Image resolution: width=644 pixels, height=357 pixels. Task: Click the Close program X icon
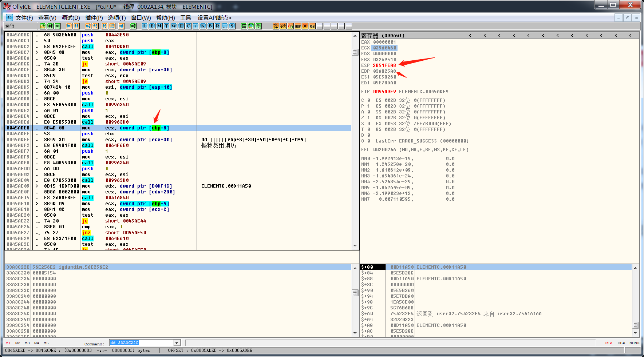click(x=58, y=26)
